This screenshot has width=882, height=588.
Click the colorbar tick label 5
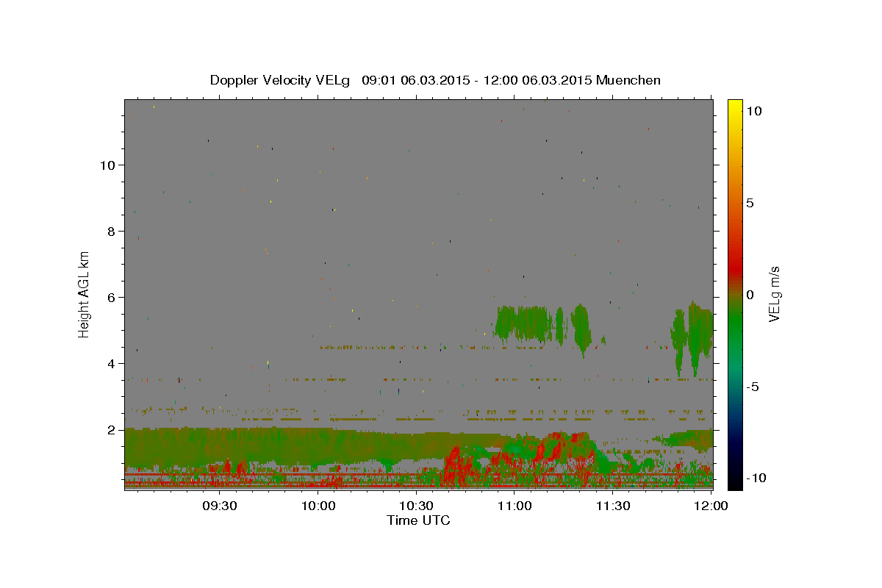pyautogui.click(x=750, y=203)
